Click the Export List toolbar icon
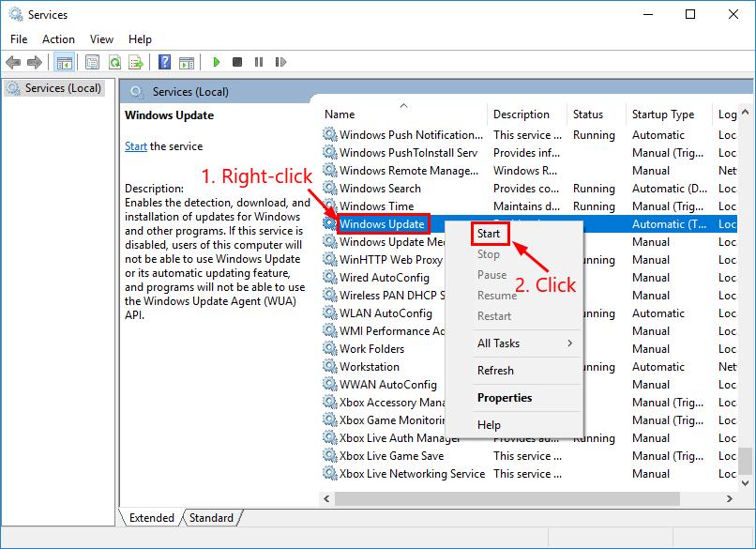 point(137,62)
